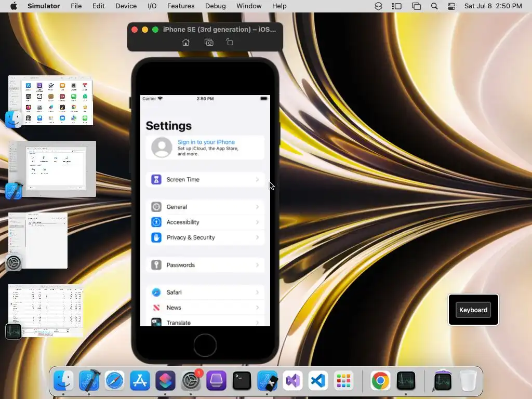This screenshot has height=399, width=532.
Task: Tap the News row chevron
Action: 258,308
